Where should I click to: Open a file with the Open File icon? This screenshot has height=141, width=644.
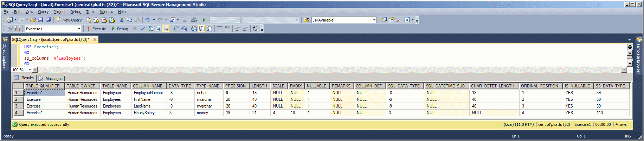(x=33, y=20)
